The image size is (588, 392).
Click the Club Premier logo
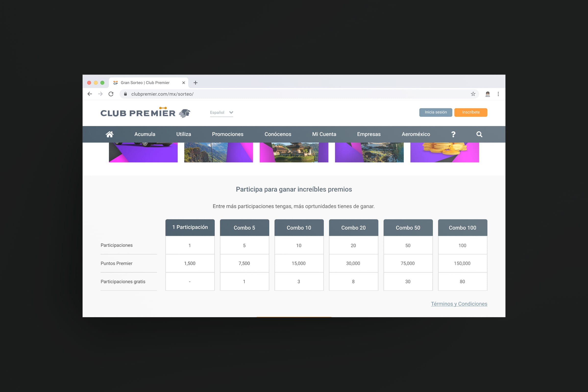point(145,113)
